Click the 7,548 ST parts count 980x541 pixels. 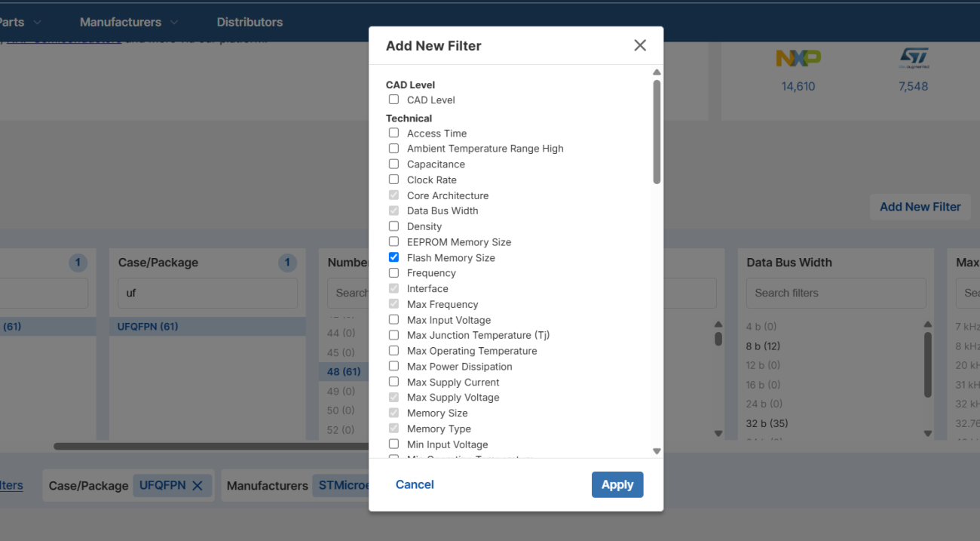[913, 86]
